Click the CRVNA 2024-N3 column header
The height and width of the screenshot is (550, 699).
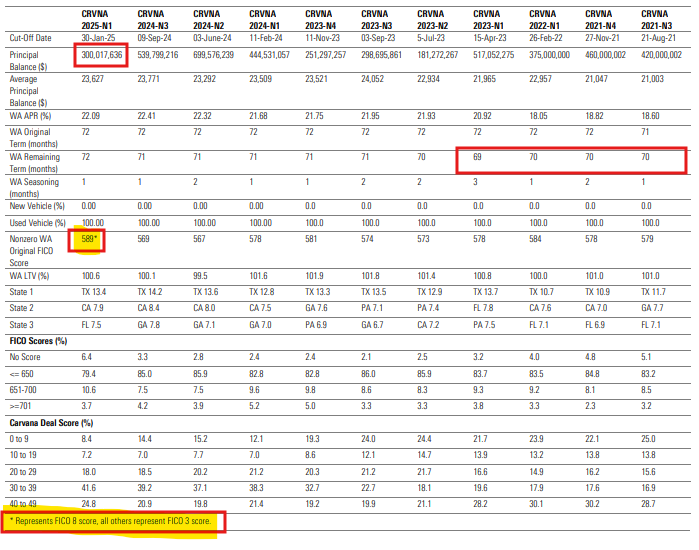tap(152, 20)
